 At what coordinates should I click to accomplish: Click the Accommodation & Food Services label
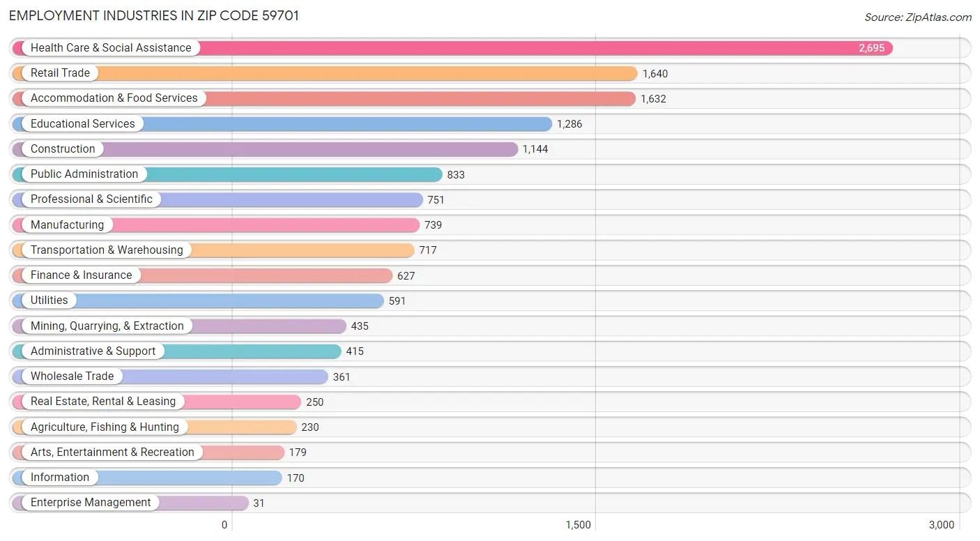click(114, 98)
